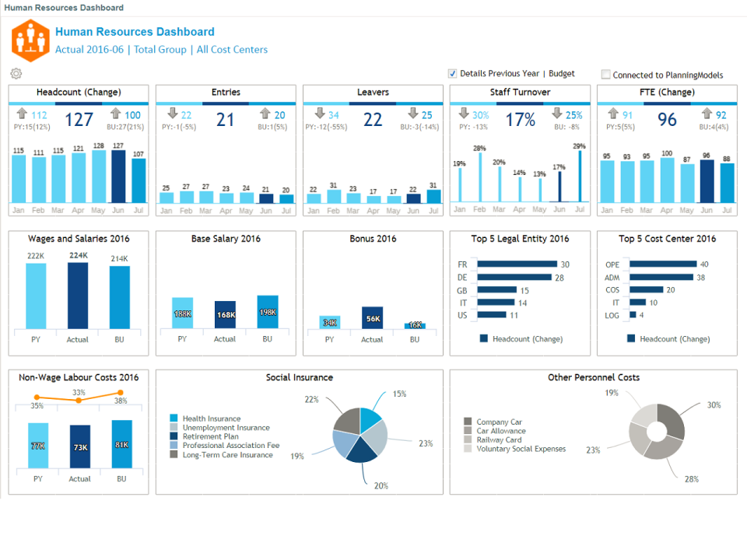This screenshot has width=747, height=560.
Task: Click the 34K PY Bonus bar
Action: pos(330,322)
